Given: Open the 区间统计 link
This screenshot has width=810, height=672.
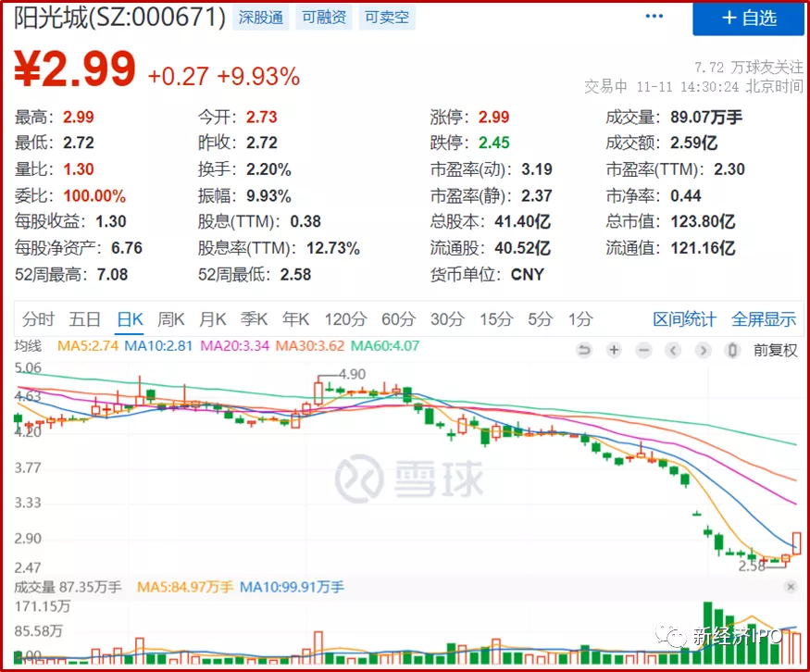Looking at the screenshot, I should (684, 319).
